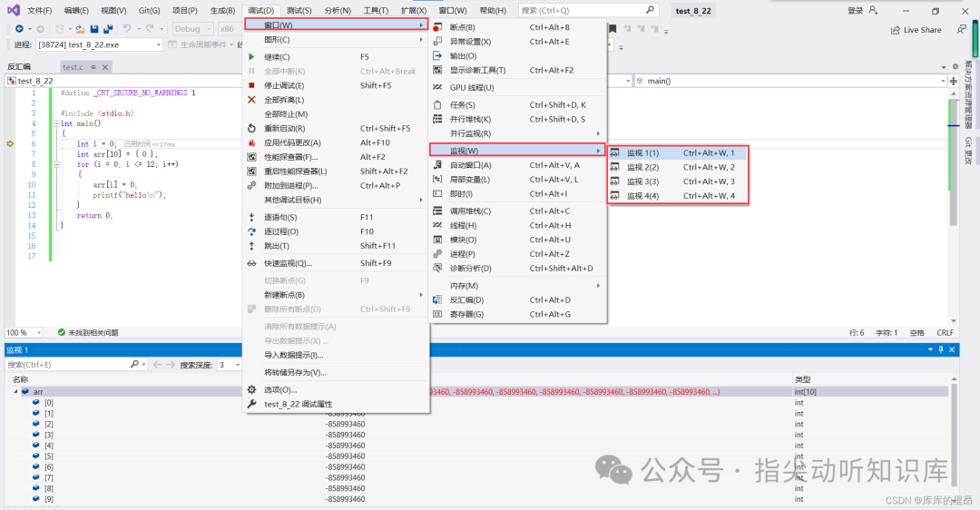The image size is (980, 510).
Task: Open the main() member navigation dropdown
Action: tap(790, 81)
